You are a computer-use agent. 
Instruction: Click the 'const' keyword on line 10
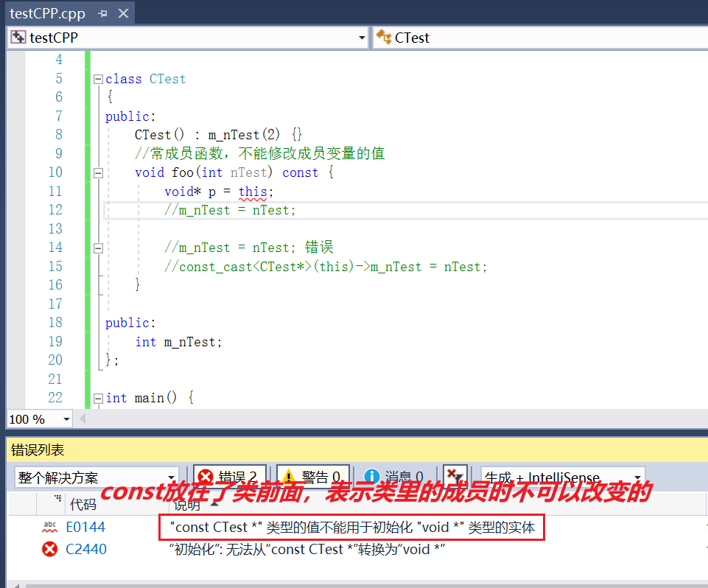(301, 172)
